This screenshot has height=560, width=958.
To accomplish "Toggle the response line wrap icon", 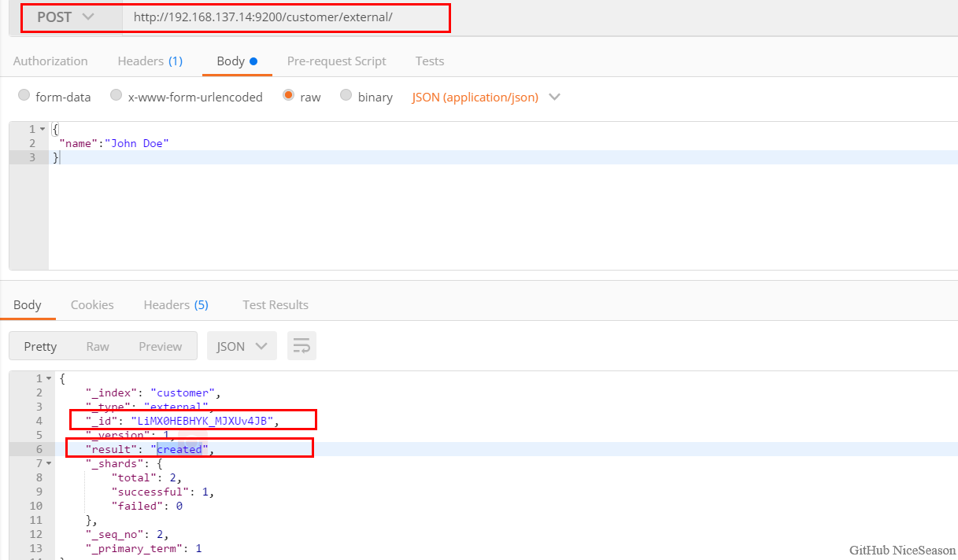I will (301, 346).
